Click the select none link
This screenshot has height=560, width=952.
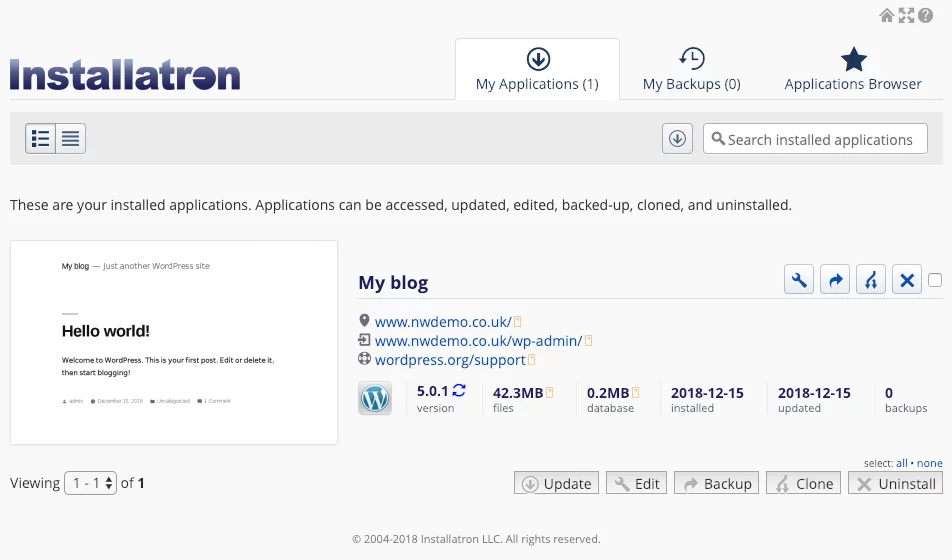click(x=930, y=463)
